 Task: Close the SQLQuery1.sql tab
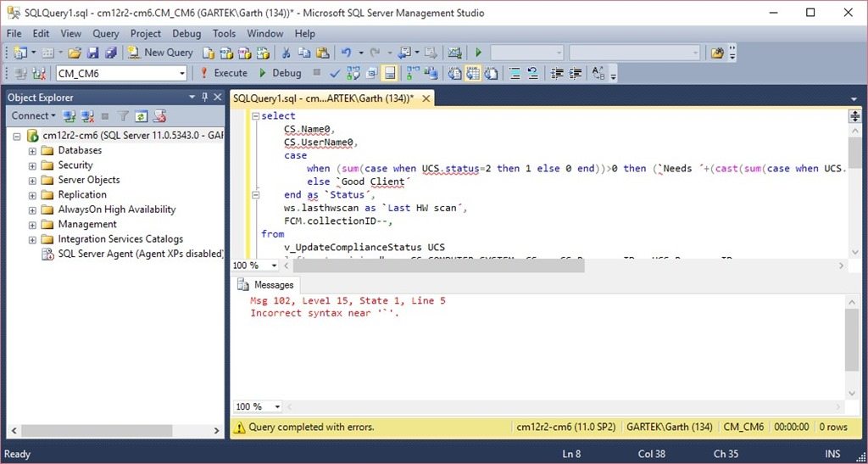click(x=426, y=98)
